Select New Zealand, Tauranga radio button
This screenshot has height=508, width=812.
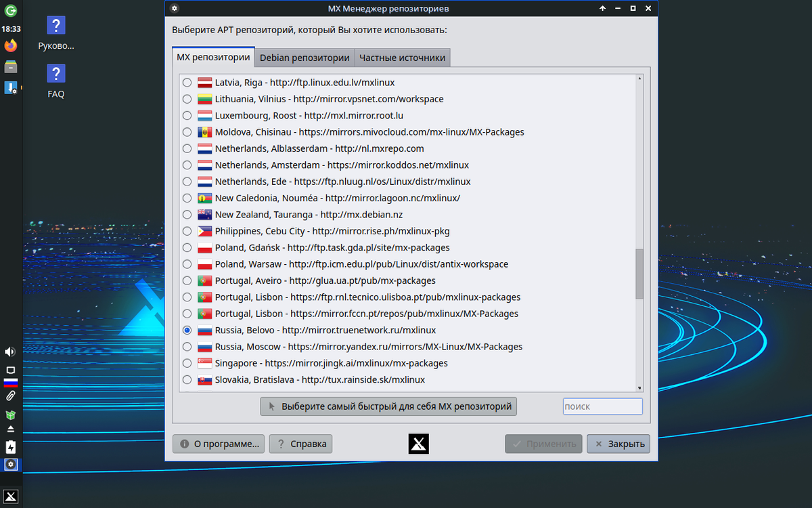(187, 215)
